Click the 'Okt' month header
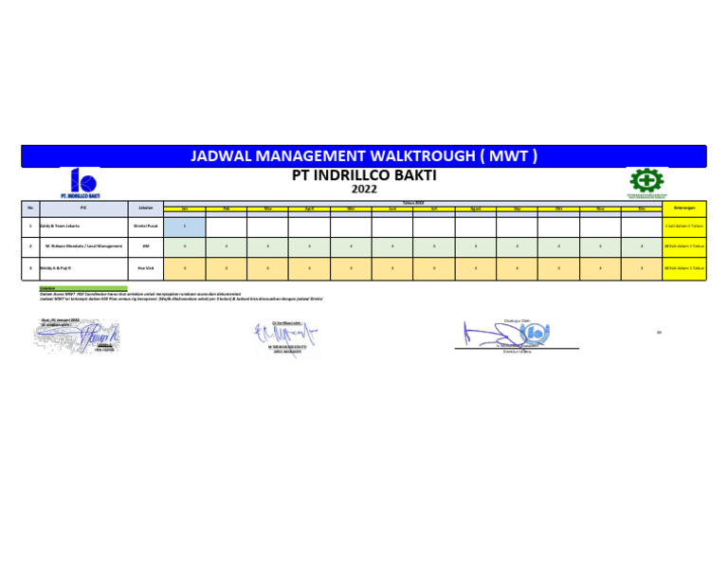 tap(559, 209)
